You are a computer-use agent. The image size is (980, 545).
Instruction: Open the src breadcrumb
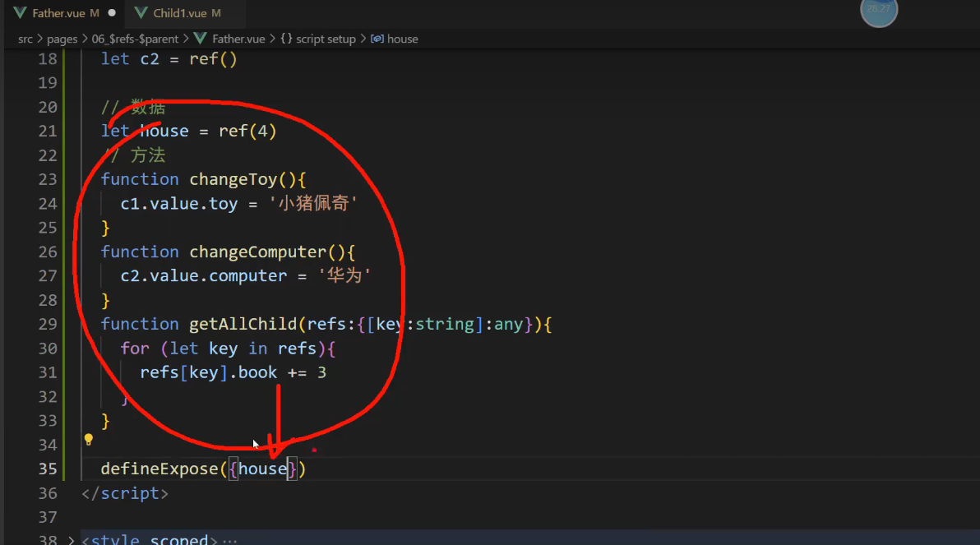coord(25,39)
